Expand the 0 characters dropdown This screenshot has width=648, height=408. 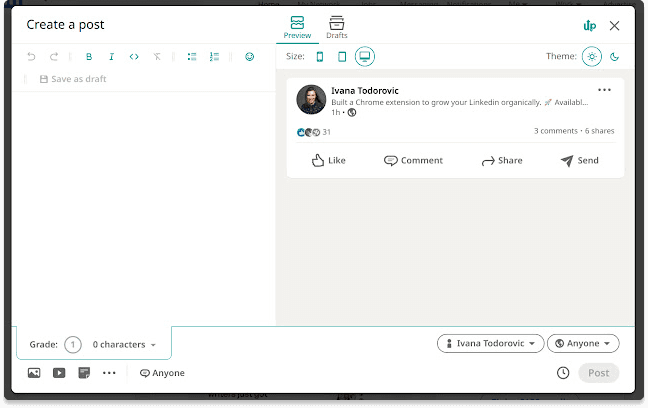click(x=124, y=344)
